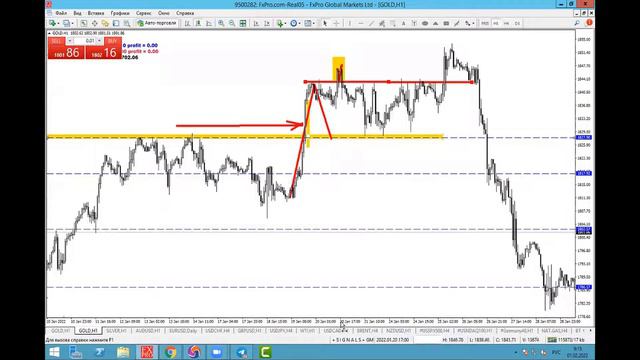Switch to candlestick chart icon

[x=198, y=23]
